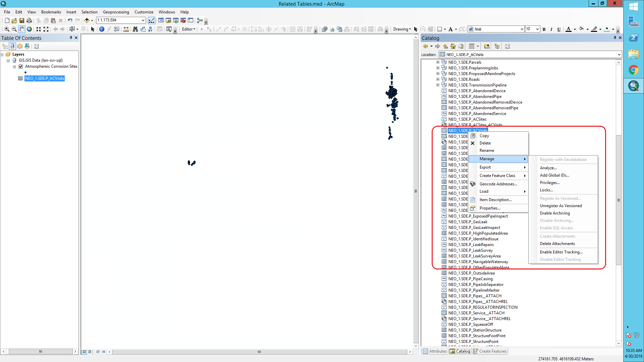Collapse the Layers group in TOC
Viewport: 644px width, 362px height.
click(2, 54)
